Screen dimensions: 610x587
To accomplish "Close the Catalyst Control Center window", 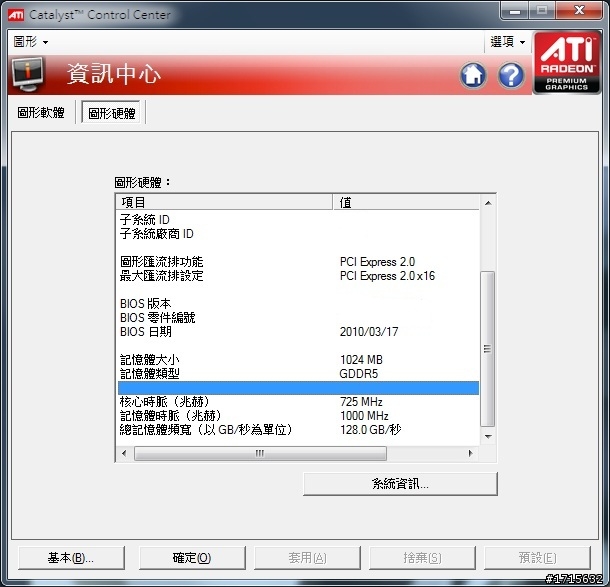I will [579, 11].
